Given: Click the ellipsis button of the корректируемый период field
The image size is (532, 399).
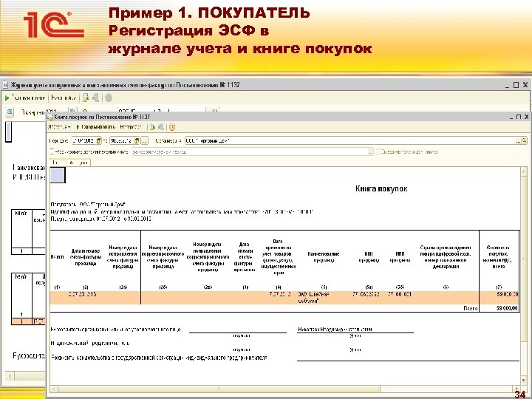Looking at the screenshot, I should click(371, 151).
